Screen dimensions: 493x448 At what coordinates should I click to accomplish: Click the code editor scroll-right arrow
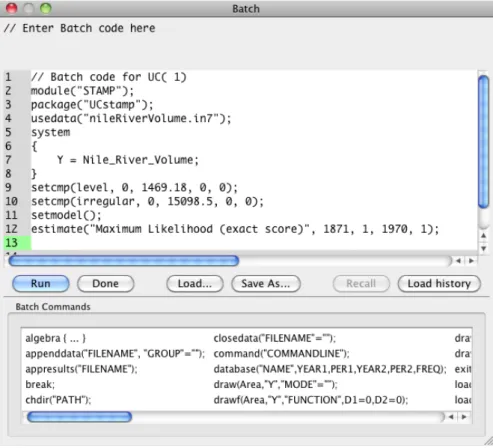pos(471,261)
